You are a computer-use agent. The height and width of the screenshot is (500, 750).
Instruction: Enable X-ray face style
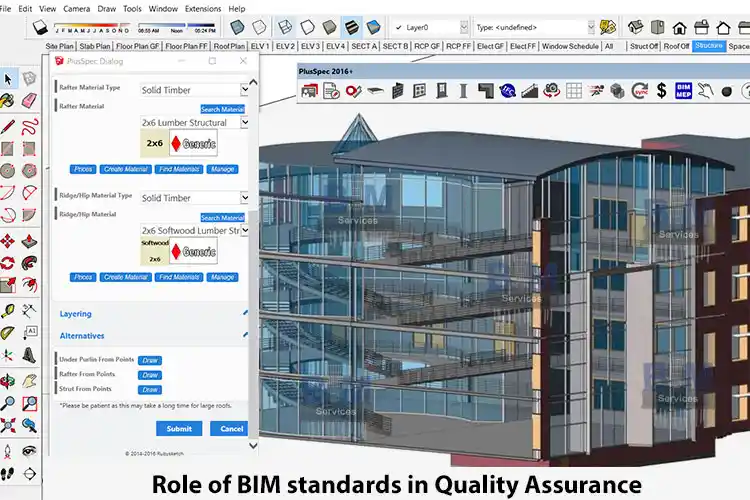click(237, 27)
